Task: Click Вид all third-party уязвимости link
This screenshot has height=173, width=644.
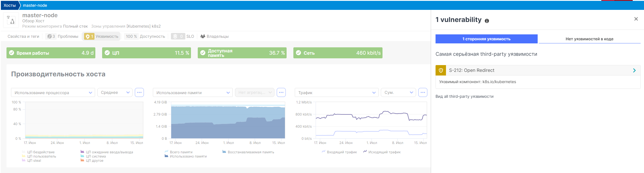Action: pos(464,96)
